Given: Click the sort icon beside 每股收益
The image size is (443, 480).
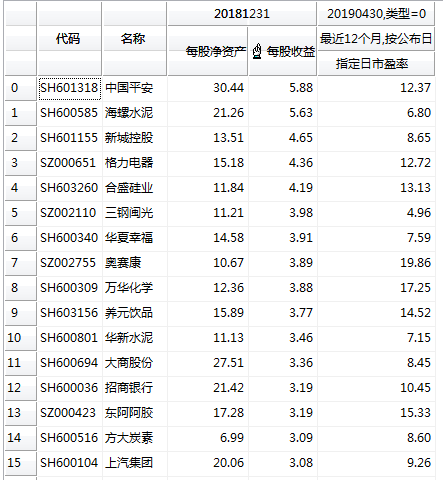Looking at the screenshot, I should [x=256, y=51].
